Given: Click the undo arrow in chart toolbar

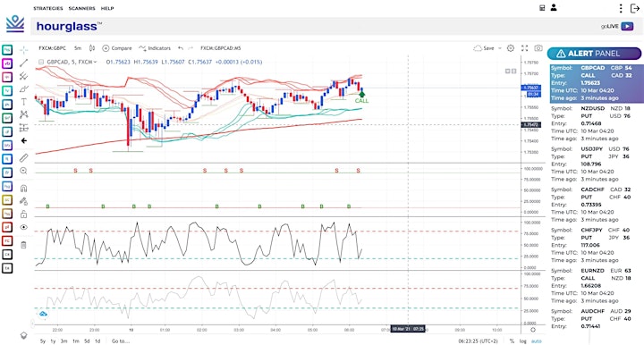Looking at the screenshot, I should point(181,48).
